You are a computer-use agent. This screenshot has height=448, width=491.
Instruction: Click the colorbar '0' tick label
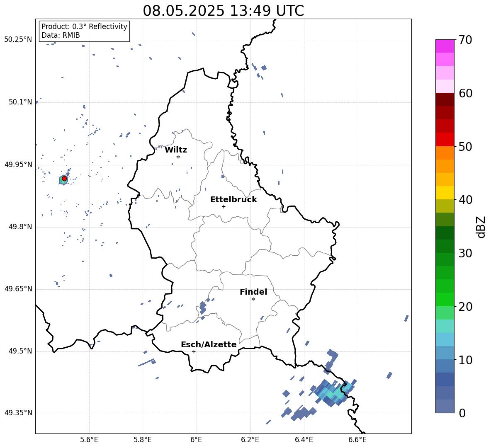pos(462,413)
